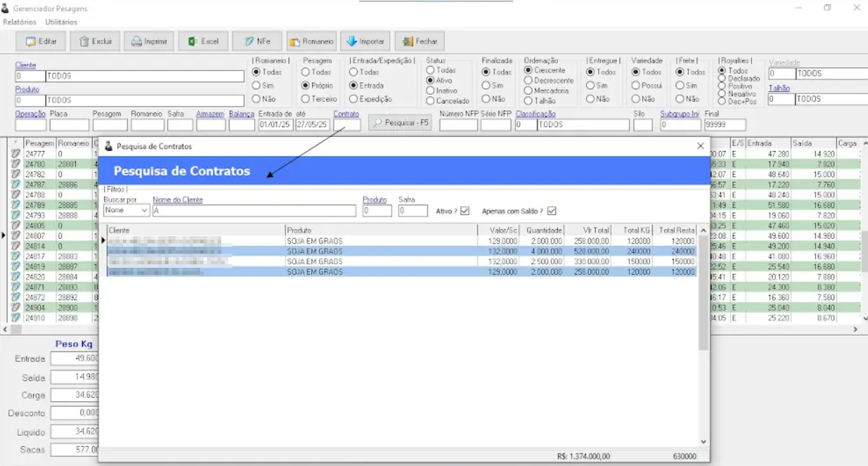
Task: Follow the Nome do Cliente link
Action: 178,200
